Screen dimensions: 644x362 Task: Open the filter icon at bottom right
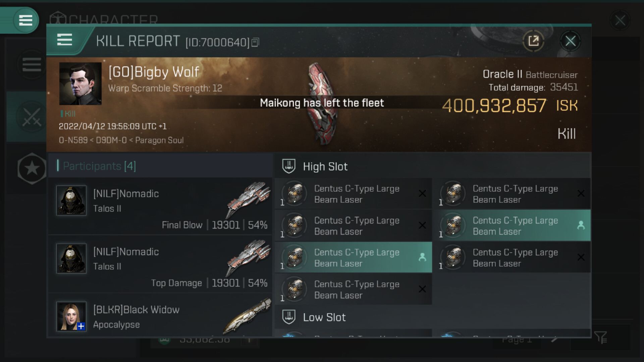[600, 338]
